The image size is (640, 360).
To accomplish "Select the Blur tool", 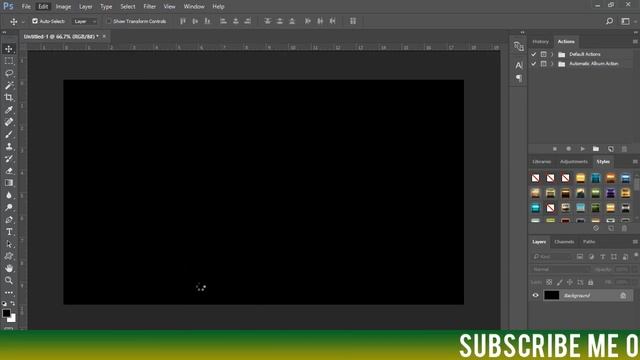I will click(9, 195).
